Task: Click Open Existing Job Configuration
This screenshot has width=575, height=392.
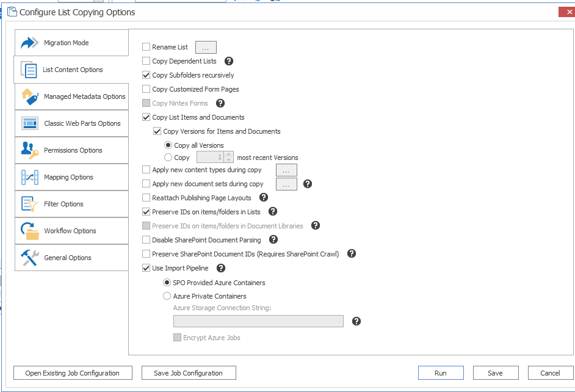Action: point(72,372)
